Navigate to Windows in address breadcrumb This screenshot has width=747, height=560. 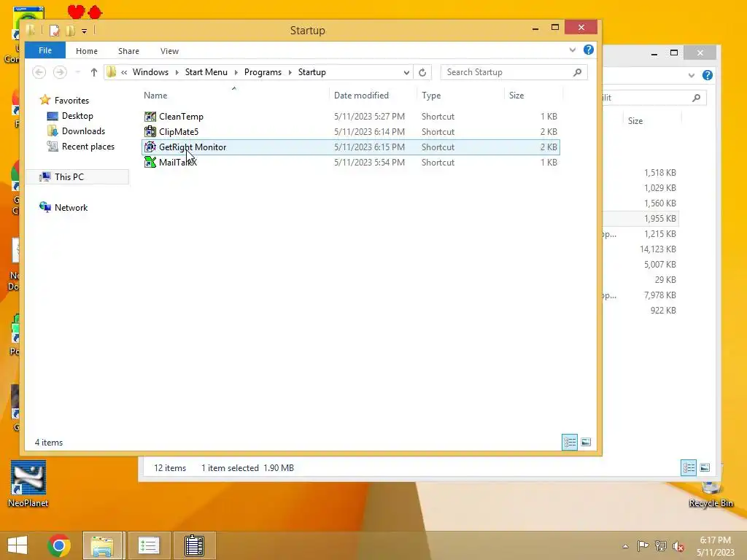(150, 72)
